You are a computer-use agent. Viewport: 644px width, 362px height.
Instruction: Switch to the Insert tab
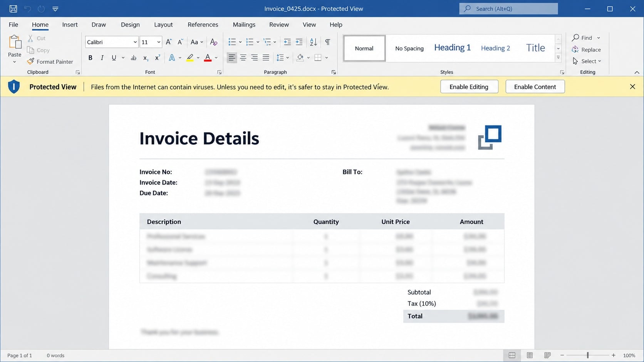(x=70, y=25)
